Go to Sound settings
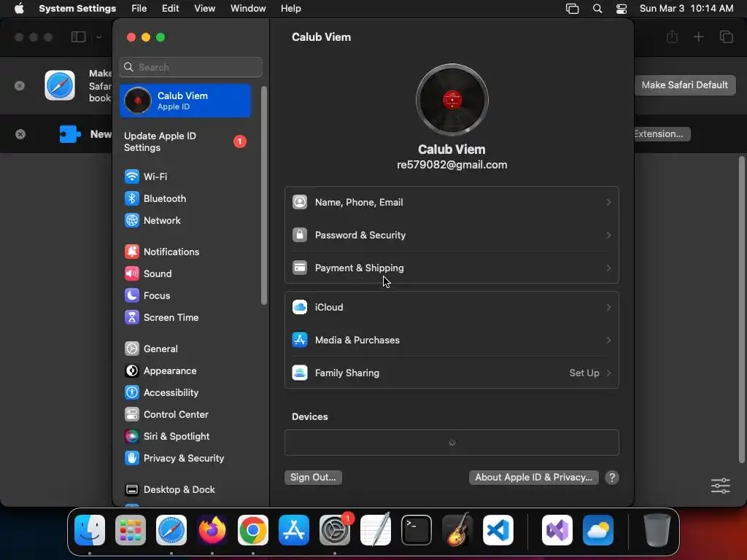This screenshot has width=747, height=560. [148, 274]
